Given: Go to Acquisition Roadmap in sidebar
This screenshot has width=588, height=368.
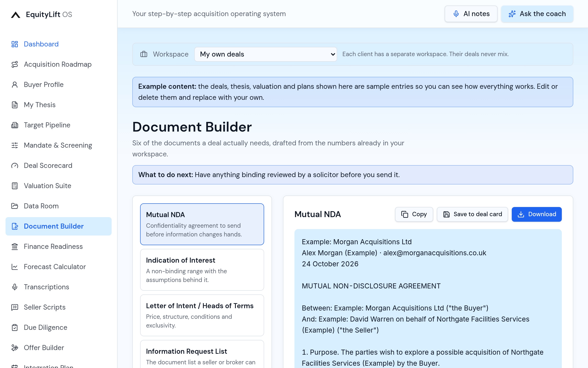Looking at the screenshot, I should click(59, 64).
